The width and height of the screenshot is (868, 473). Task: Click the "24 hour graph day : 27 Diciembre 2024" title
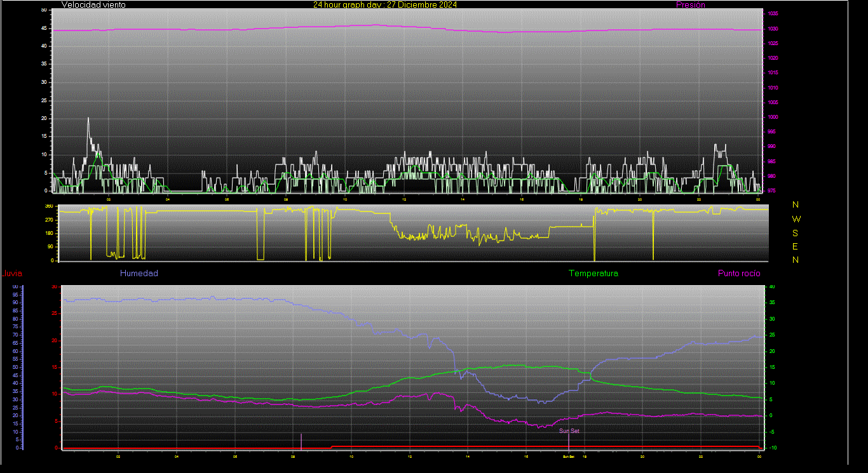pos(385,4)
